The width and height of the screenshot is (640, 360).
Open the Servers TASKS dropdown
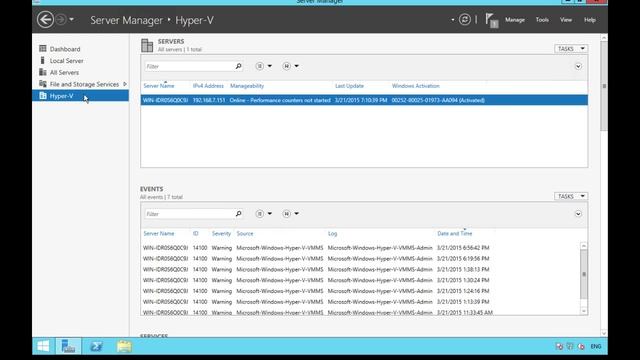571,49
